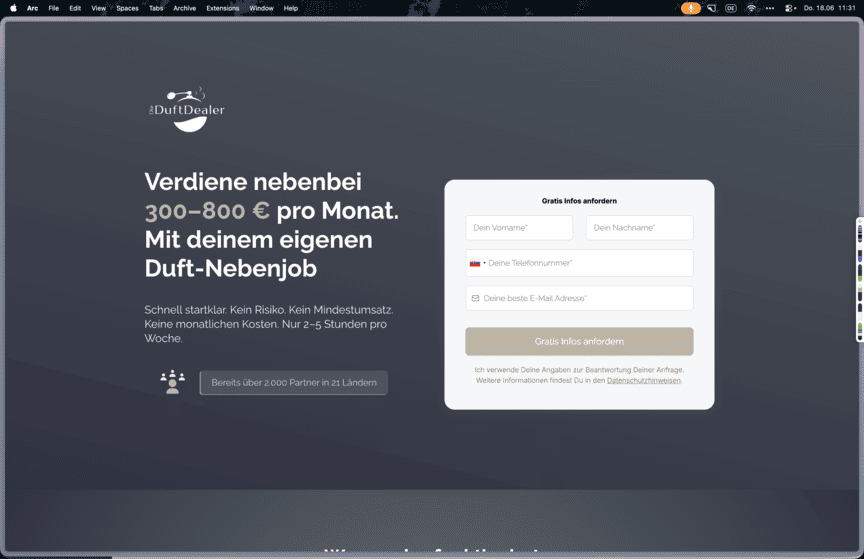The image size is (864, 559).
Task: Open the Apple menu
Action: click(x=13, y=8)
